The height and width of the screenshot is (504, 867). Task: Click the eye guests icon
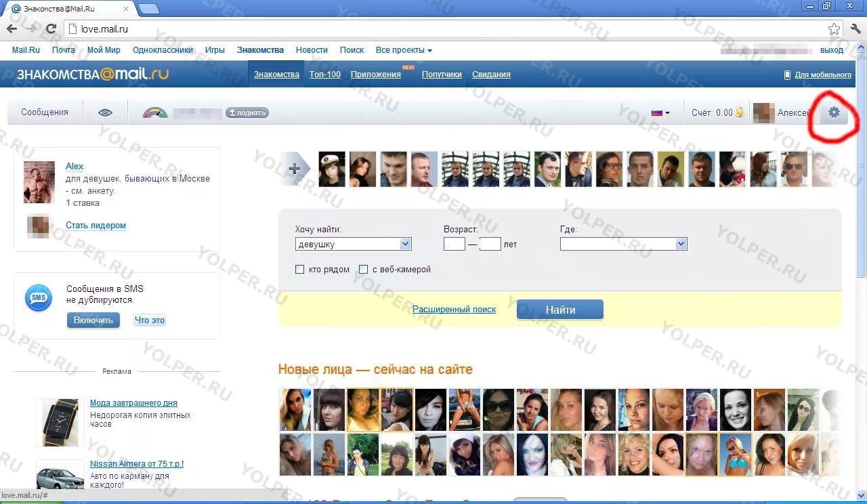click(x=105, y=113)
